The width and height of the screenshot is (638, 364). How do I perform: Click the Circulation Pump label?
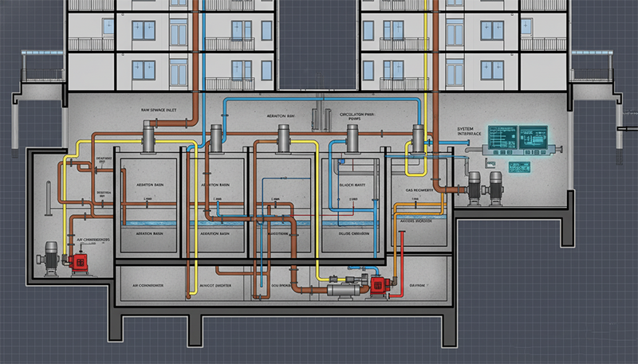(x=357, y=117)
